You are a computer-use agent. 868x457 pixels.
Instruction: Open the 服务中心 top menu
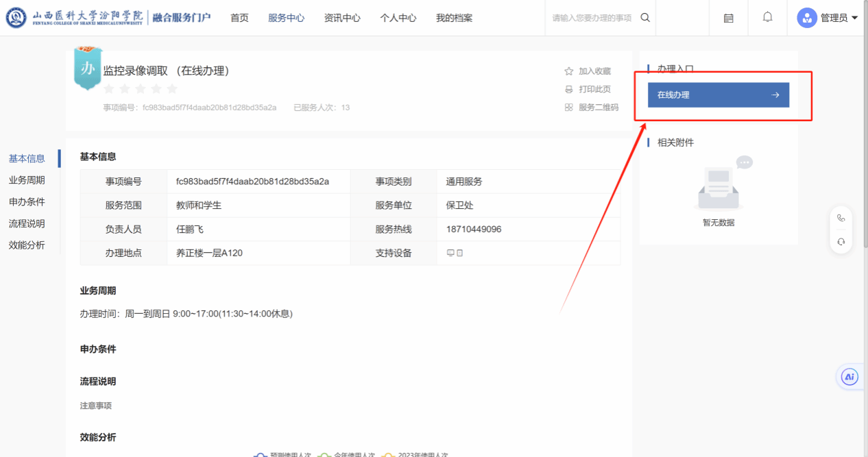286,18
